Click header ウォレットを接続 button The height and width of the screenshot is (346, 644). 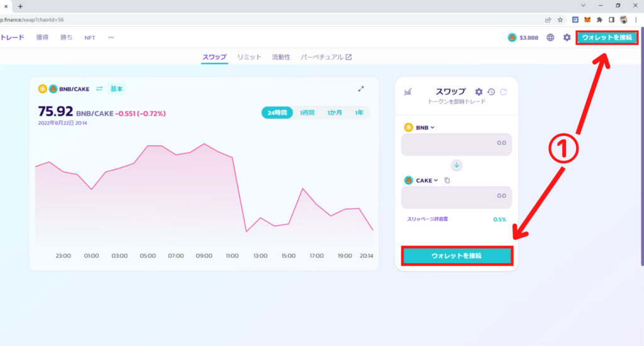(607, 37)
